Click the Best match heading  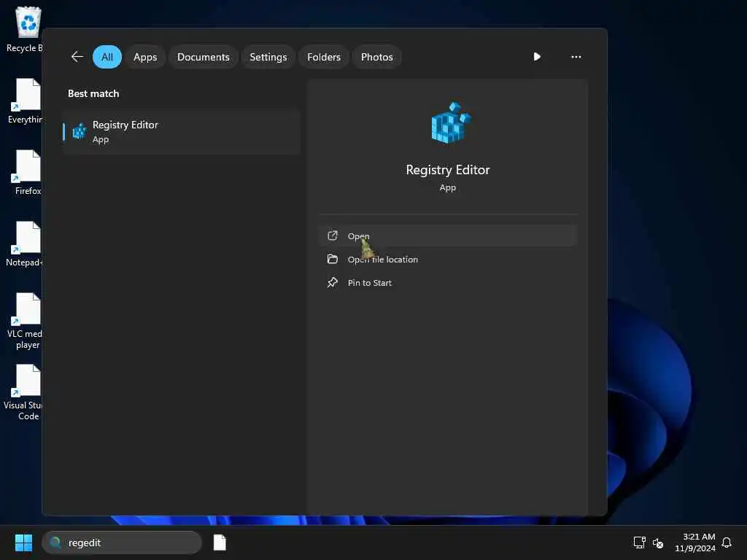[x=93, y=93]
